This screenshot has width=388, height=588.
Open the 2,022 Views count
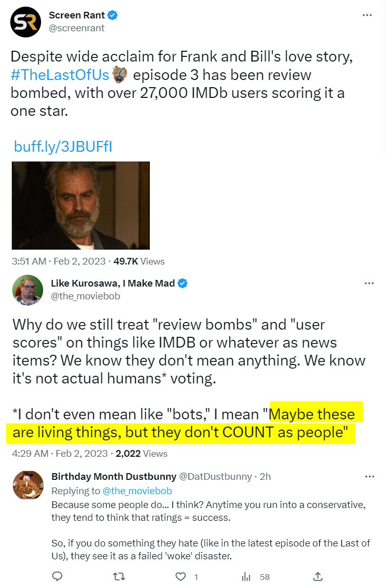click(142, 454)
